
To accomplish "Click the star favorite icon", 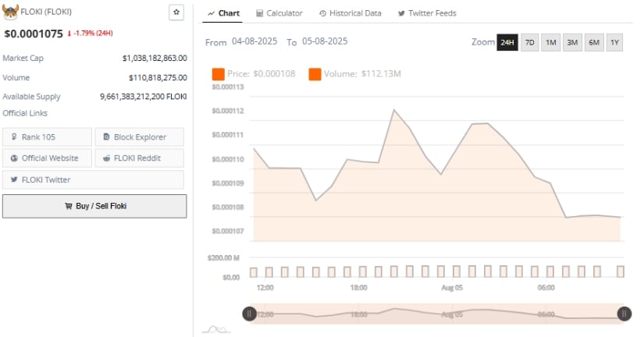I will tap(176, 12).
